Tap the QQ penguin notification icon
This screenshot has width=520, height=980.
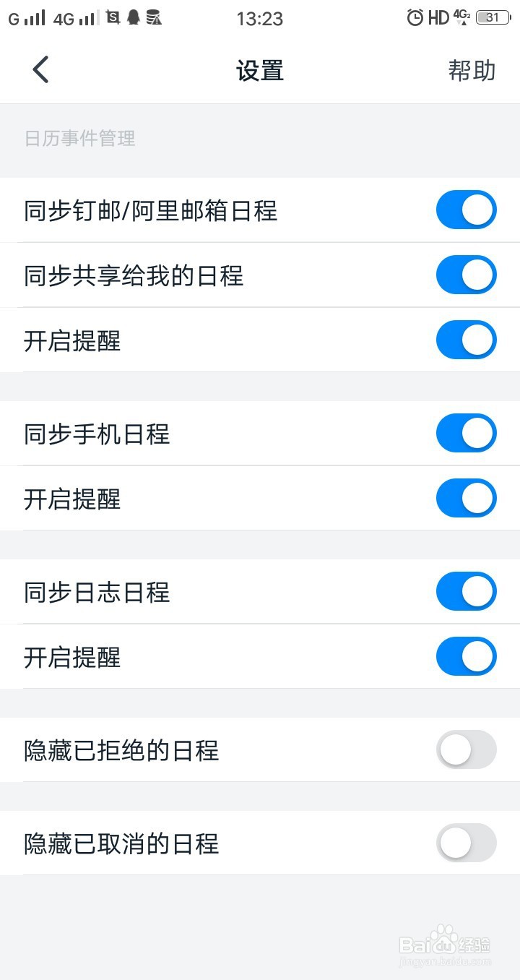133,18
